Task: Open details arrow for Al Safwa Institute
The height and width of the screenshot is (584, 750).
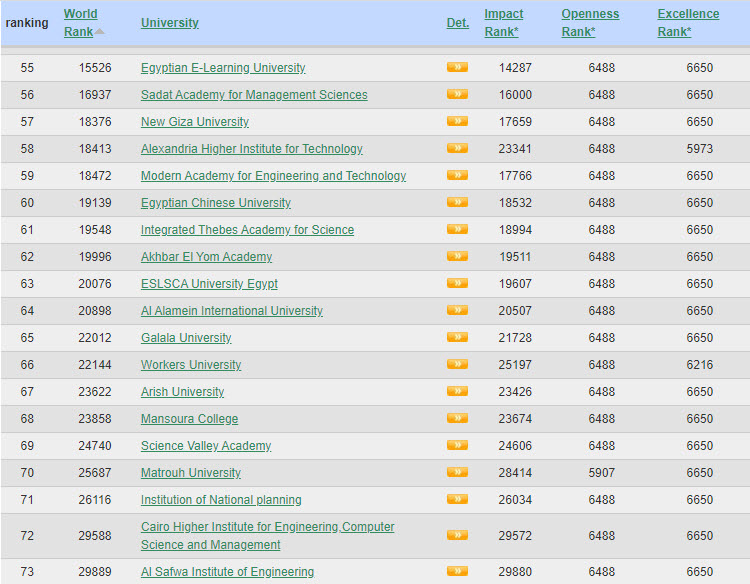Action: (x=457, y=572)
